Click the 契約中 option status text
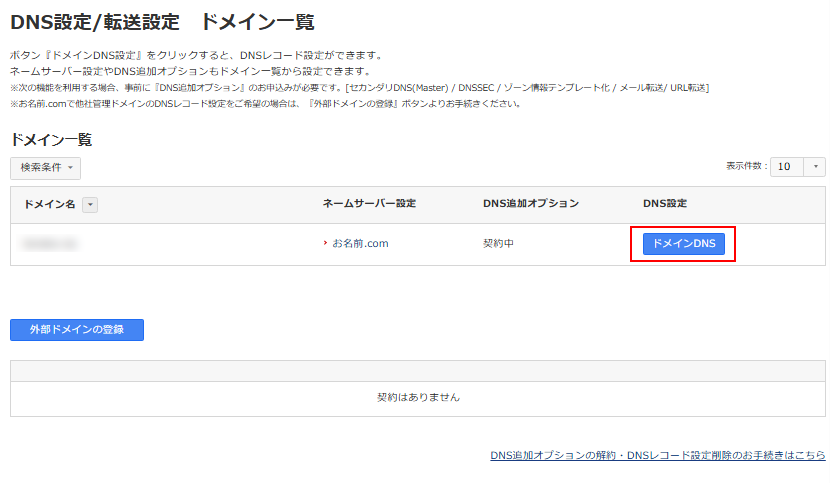The image size is (830, 483). point(498,244)
